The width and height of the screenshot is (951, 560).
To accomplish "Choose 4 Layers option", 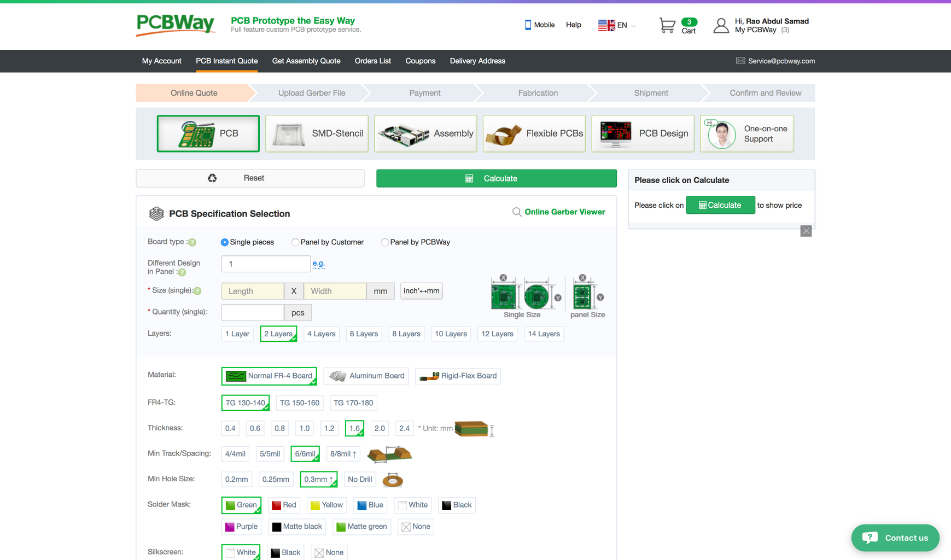I will tap(321, 334).
